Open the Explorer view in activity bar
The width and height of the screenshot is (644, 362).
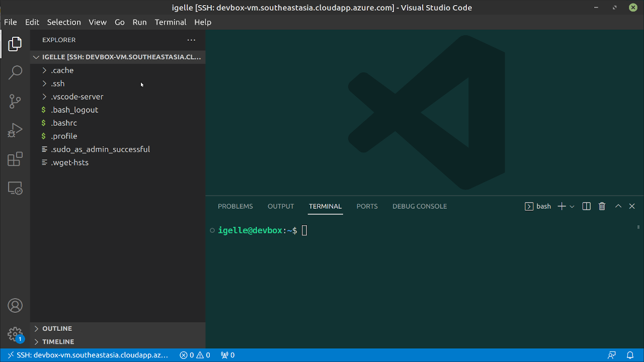pyautogui.click(x=15, y=44)
